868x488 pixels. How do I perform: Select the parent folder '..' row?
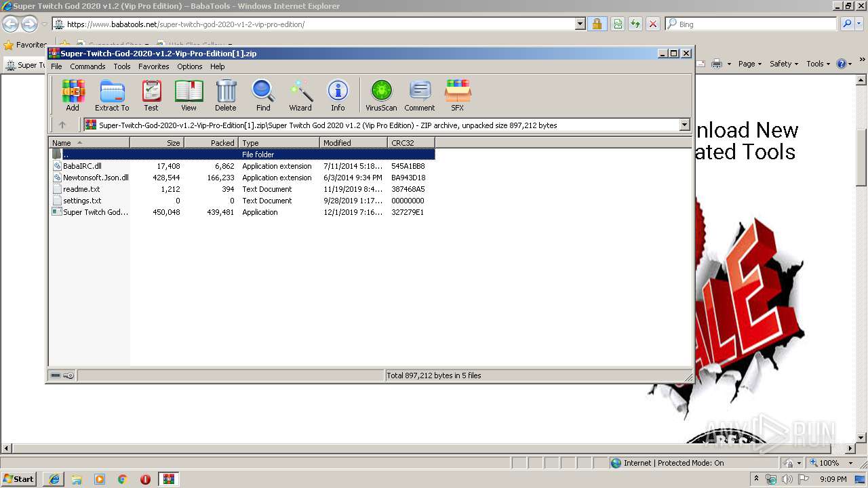click(242, 155)
